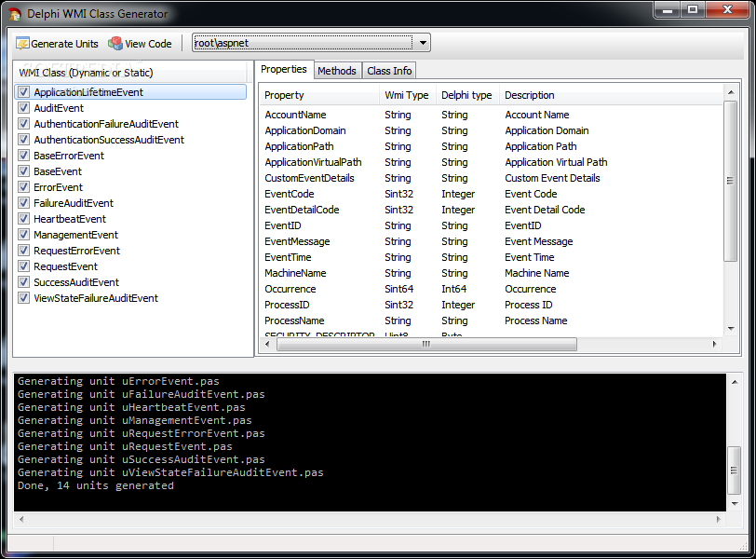Click the Delphi helmet icon in title bar

pyautogui.click(x=15, y=14)
